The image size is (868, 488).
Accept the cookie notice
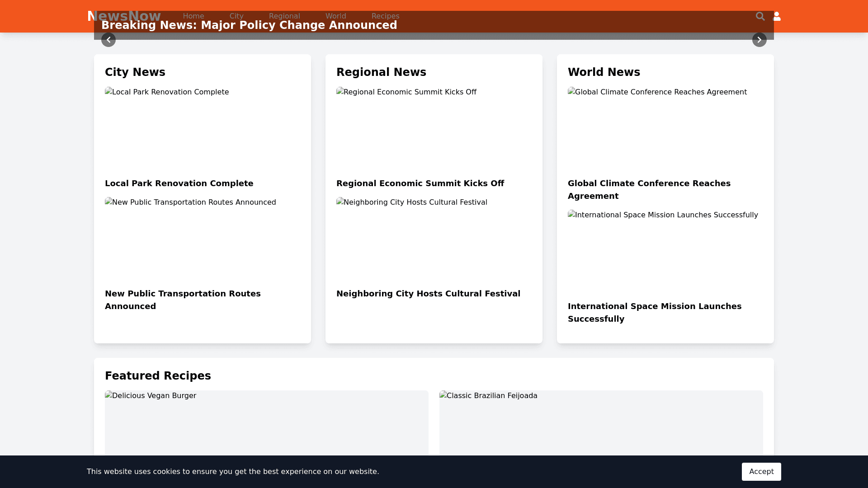761,471
